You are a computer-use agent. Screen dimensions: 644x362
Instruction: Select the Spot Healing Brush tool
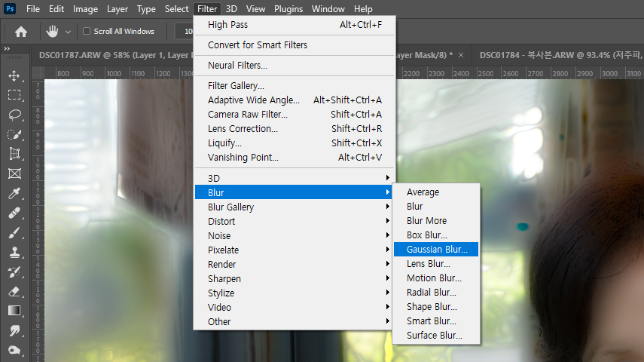(14, 213)
